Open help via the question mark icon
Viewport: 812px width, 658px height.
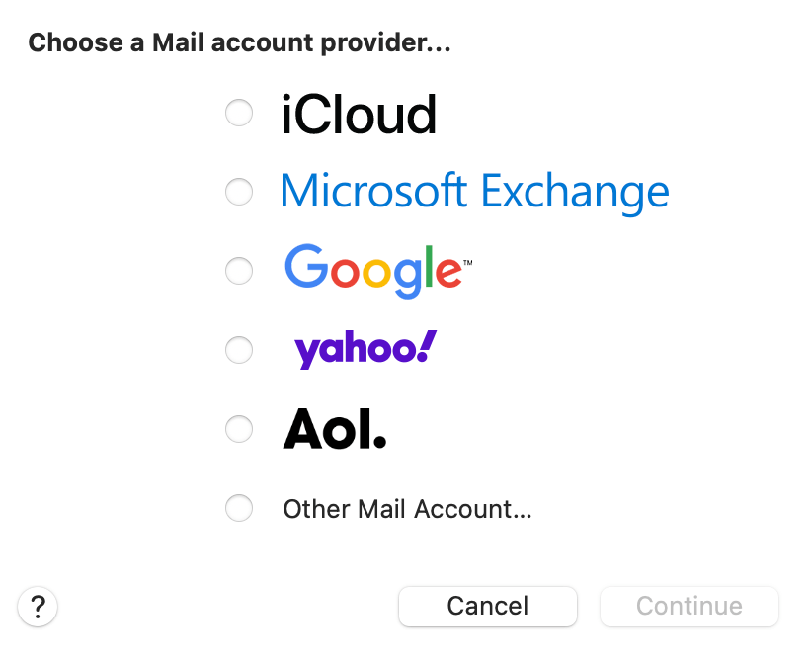38,607
